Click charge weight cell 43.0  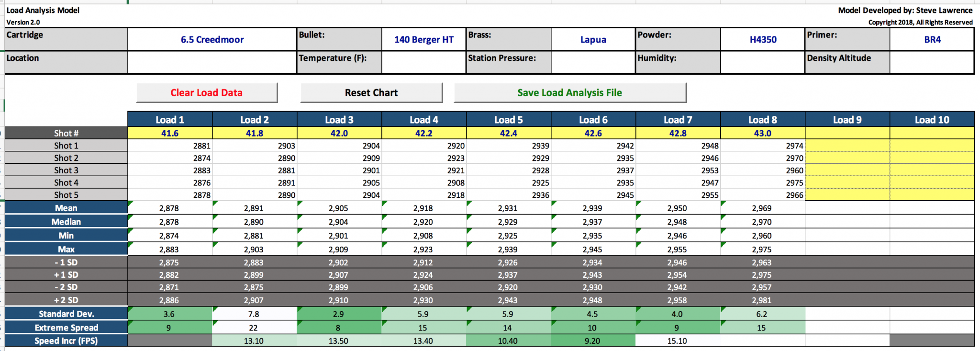(x=763, y=133)
